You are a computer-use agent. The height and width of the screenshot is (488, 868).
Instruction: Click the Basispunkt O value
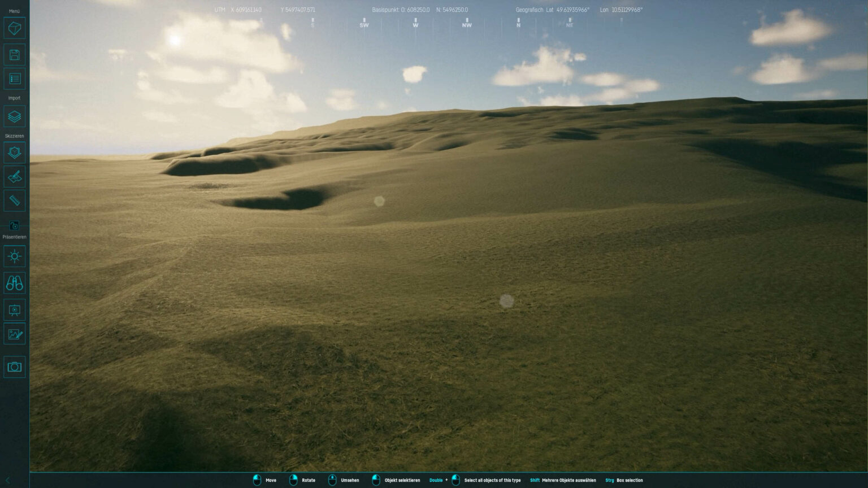(x=415, y=10)
